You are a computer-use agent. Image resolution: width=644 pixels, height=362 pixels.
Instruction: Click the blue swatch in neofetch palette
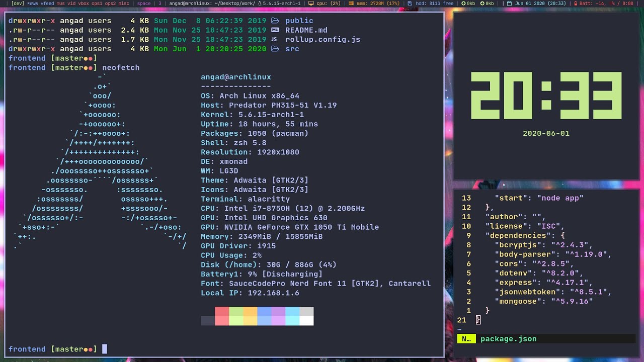[264, 316]
